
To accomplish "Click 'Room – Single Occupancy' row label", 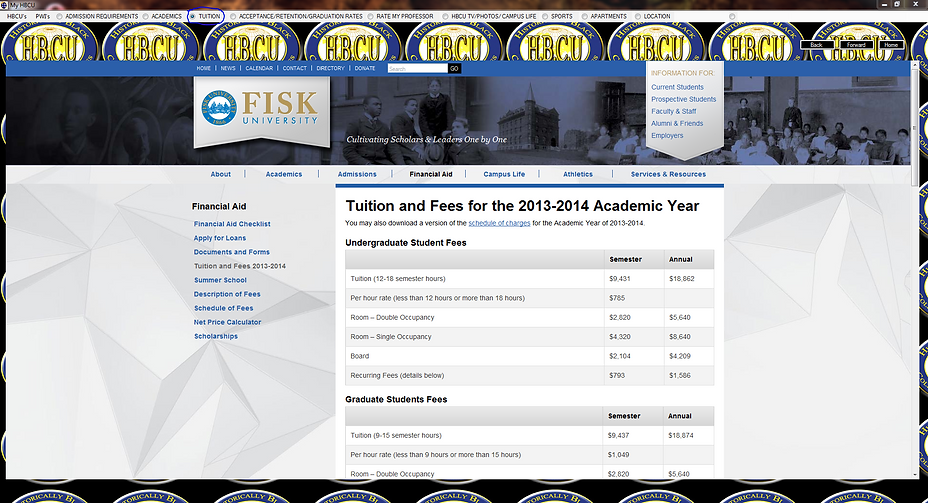I will [391, 337].
